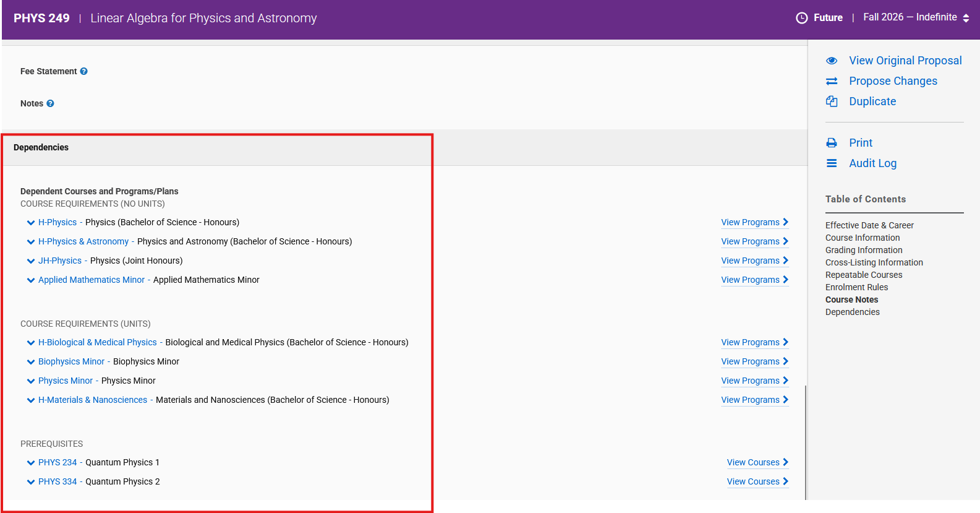Screen dimensions: 980x513
Task: Expand the PHYS 234 prerequisite chevron
Action: tap(31, 463)
